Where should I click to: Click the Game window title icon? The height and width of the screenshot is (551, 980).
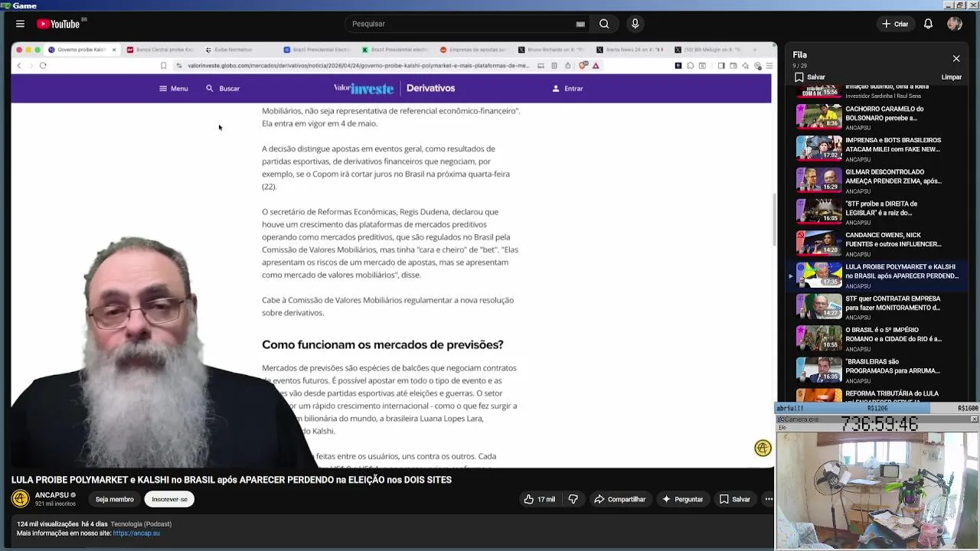point(5,5)
